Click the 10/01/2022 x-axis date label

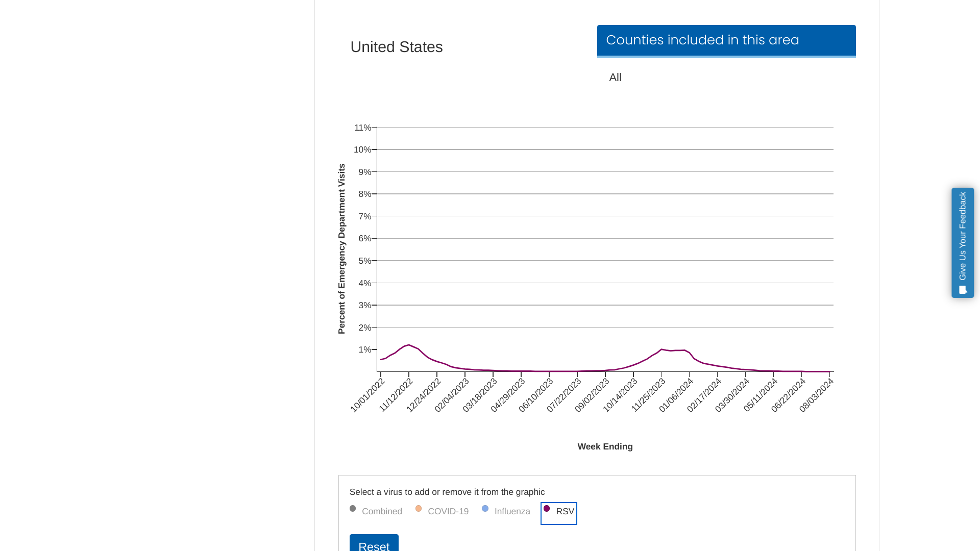click(367, 395)
